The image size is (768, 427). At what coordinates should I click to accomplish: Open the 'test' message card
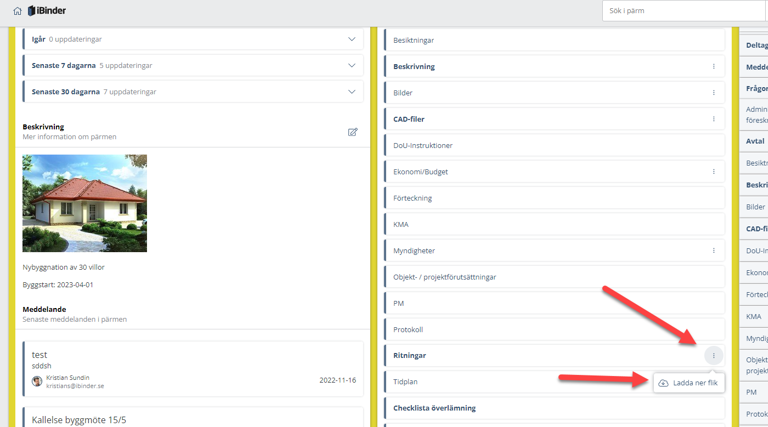(193, 369)
